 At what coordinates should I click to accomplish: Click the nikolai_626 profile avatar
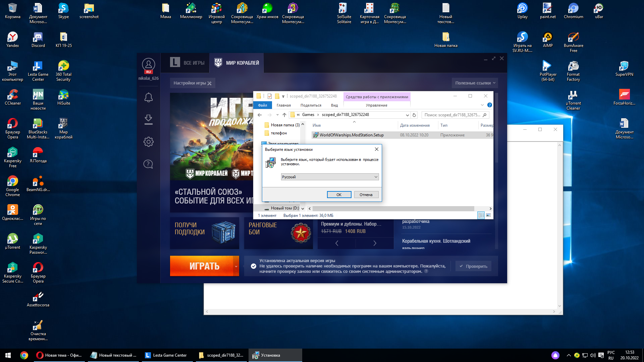coord(148,65)
